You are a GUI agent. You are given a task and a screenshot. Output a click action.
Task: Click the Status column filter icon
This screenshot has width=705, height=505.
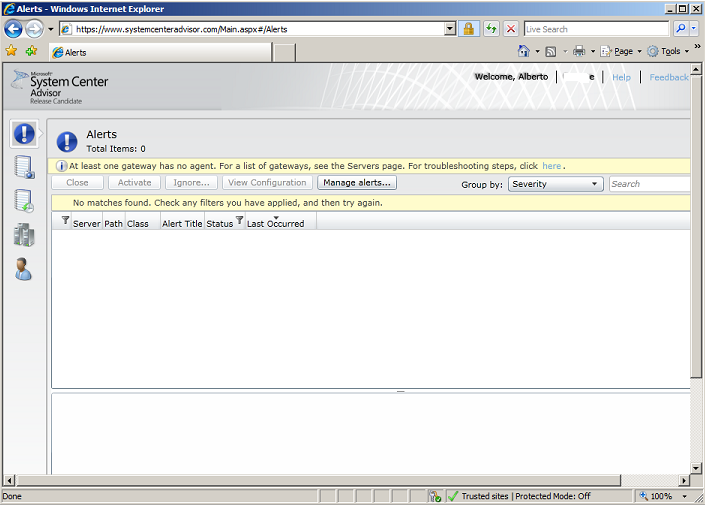(240, 220)
